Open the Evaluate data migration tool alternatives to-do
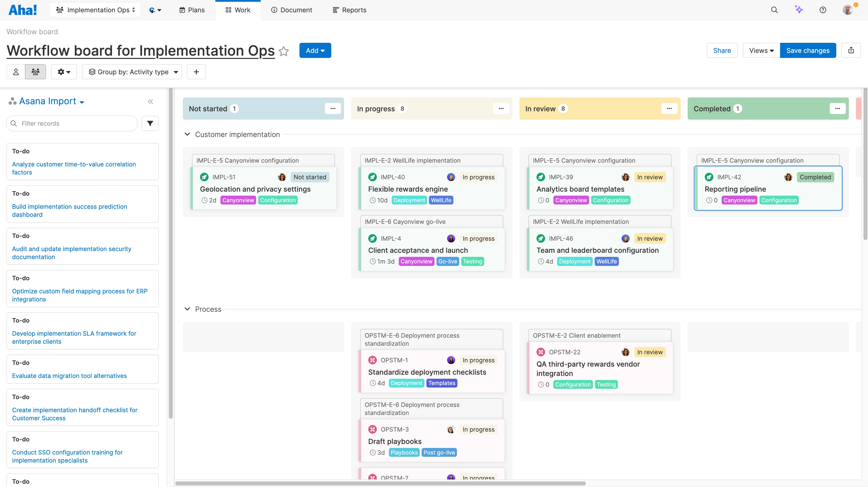Viewport: 868px width, 487px height. [x=70, y=375]
